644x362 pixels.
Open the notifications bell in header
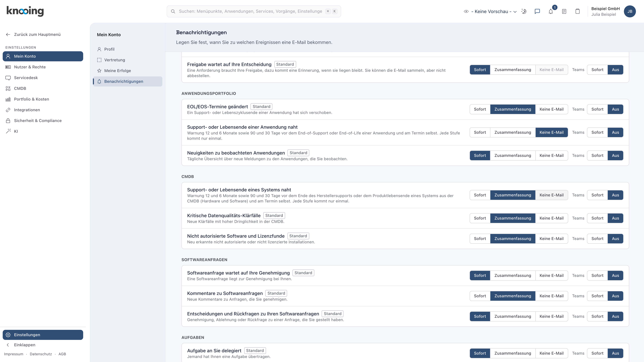tap(551, 12)
